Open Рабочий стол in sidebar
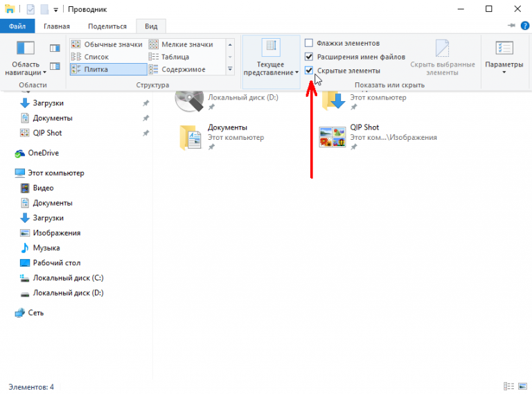Screen dimensions: 532x394 (x=57, y=262)
